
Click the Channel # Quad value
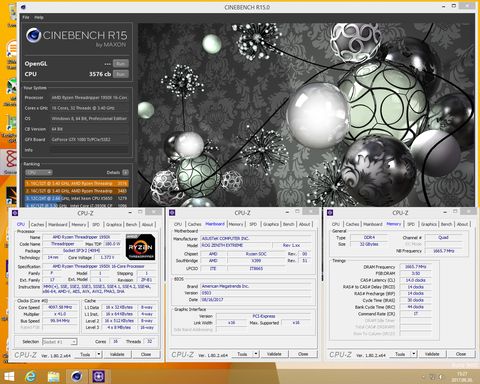(443, 237)
